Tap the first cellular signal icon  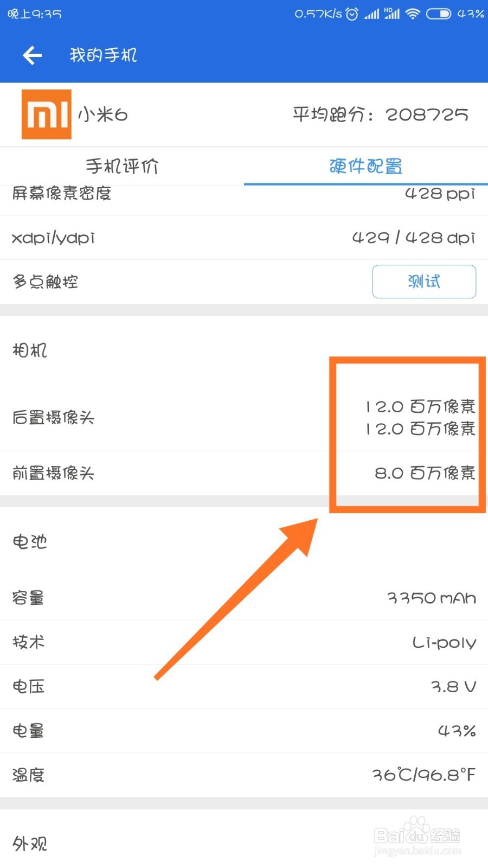coord(371,14)
